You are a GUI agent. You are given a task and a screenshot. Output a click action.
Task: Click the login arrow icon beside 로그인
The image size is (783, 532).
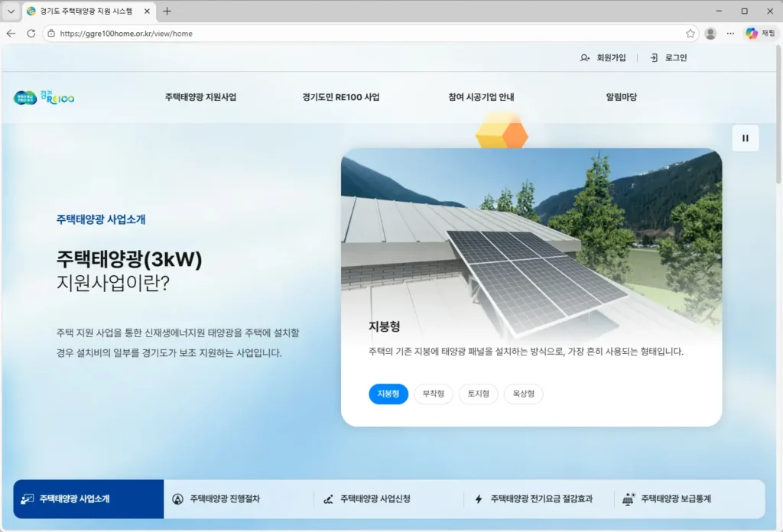[x=652, y=57]
